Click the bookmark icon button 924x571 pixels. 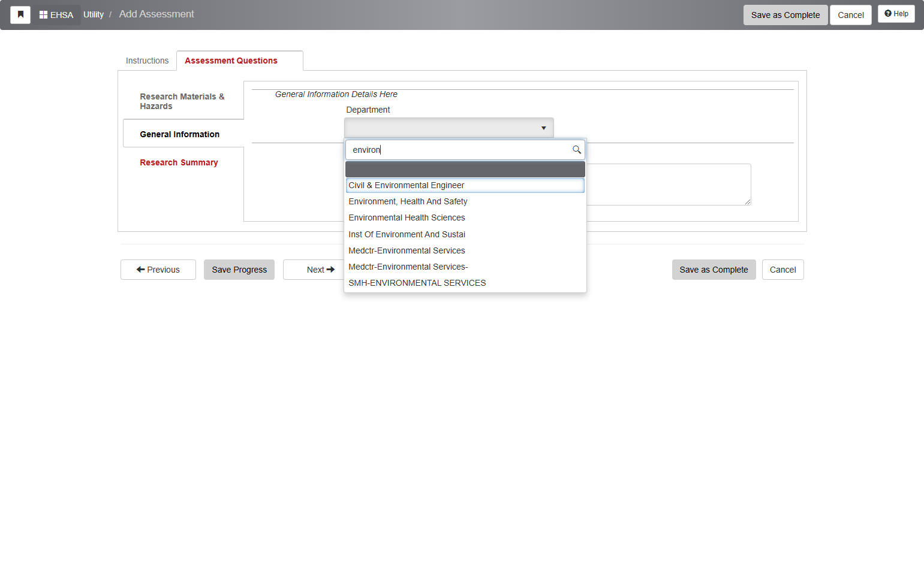pyautogui.click(x=20, y=14)
